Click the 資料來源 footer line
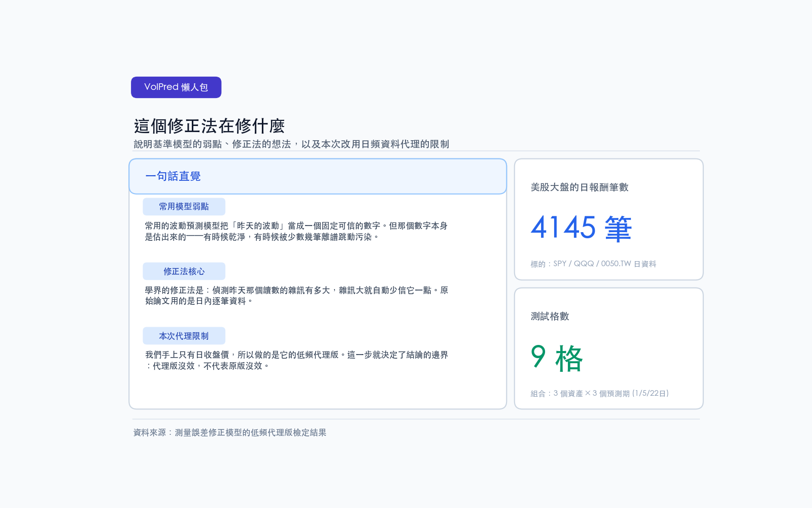The image size is (812, 508). pyautogui.click(x=229, y=433)
